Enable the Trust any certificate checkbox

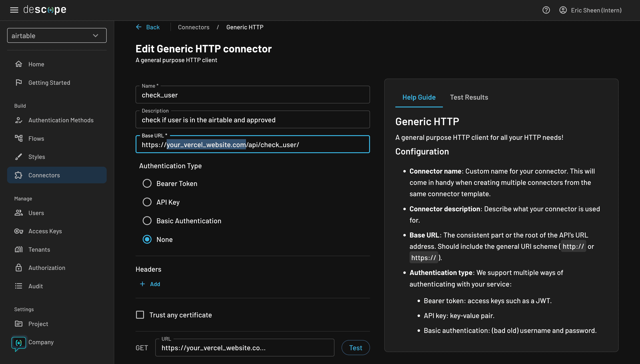pos(140,315)
